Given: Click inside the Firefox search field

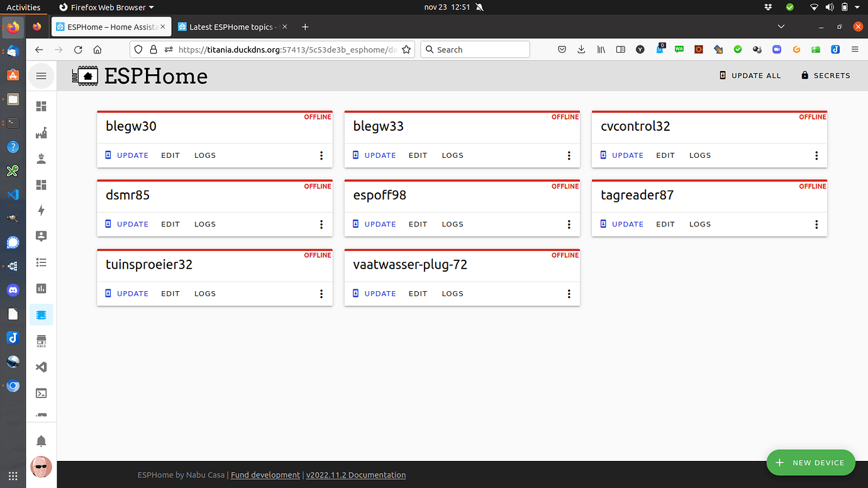Looking at the screenshot, I should tap(475, 49).
